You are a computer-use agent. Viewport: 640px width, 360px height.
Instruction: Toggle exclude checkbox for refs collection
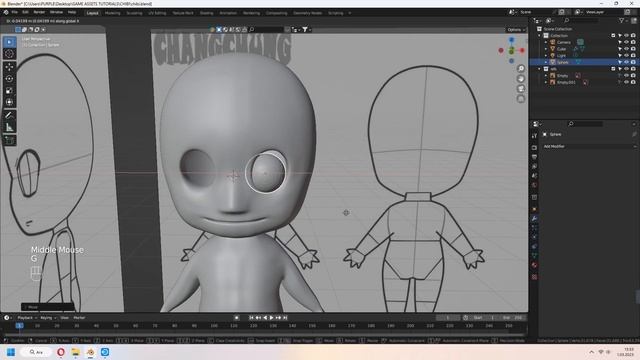click(613, 69)
